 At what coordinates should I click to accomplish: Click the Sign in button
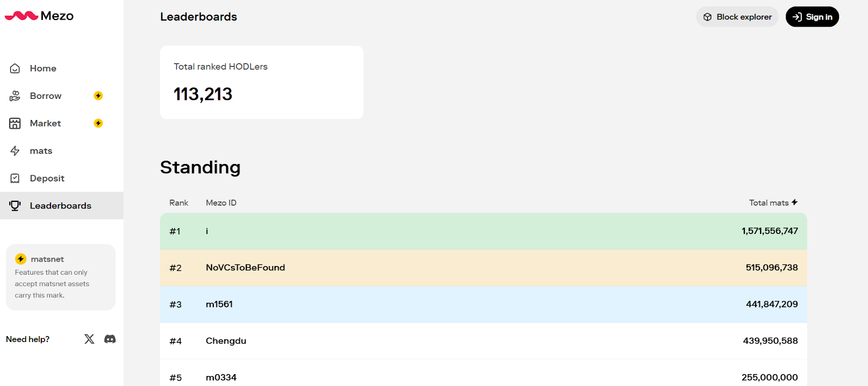(x=812, y=17)
